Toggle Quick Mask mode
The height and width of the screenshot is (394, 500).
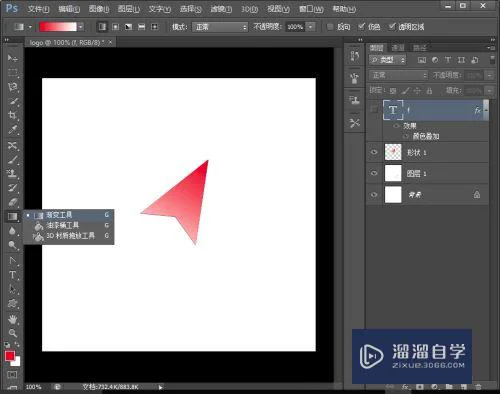point(12,375)
